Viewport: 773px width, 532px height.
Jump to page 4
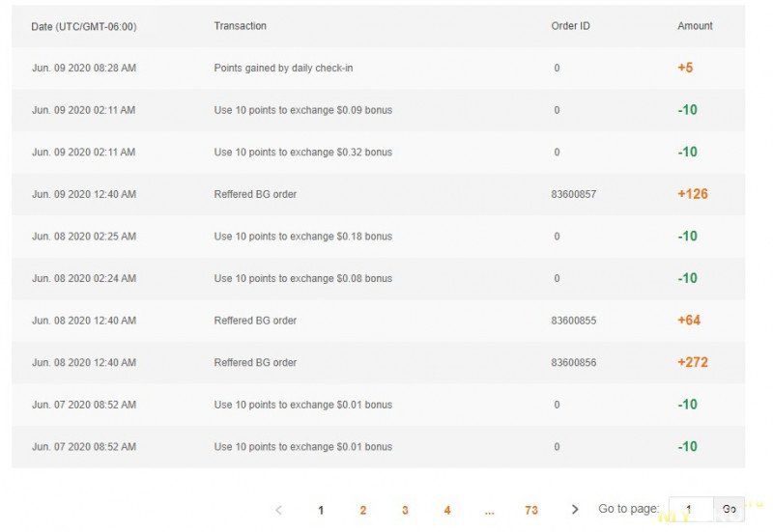447,511
